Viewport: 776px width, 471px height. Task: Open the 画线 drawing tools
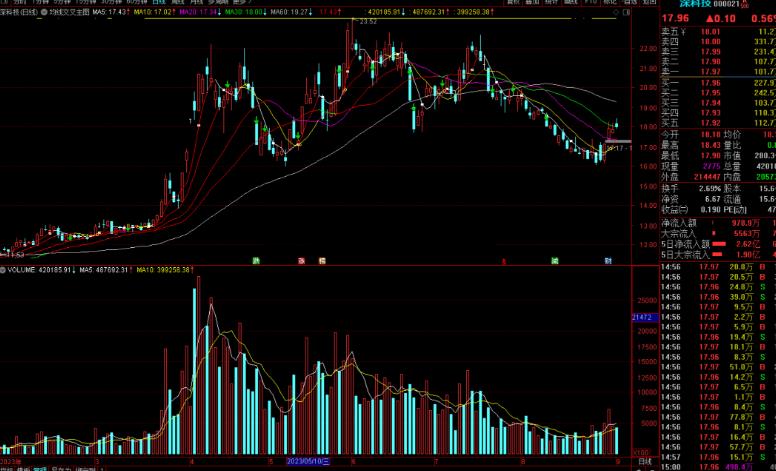[x=571, y=2]
